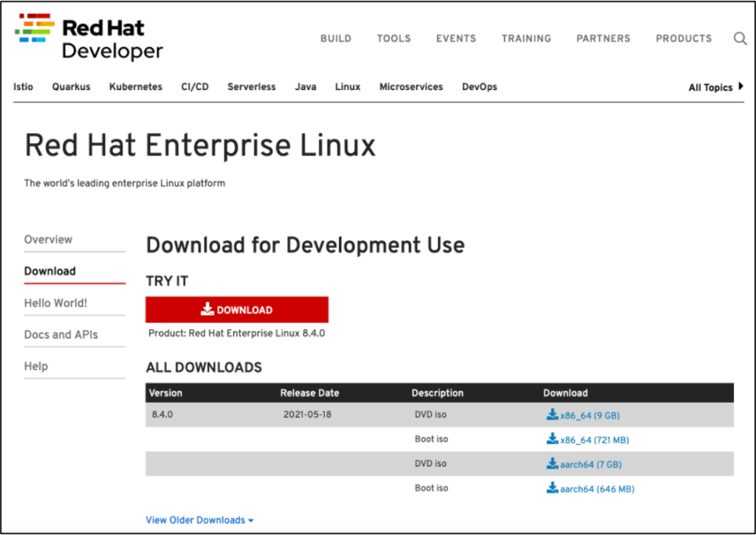The image size is (756, 535).
Task: Click the ALL DOWNLOADS heading
Action: tap(204, 367)
